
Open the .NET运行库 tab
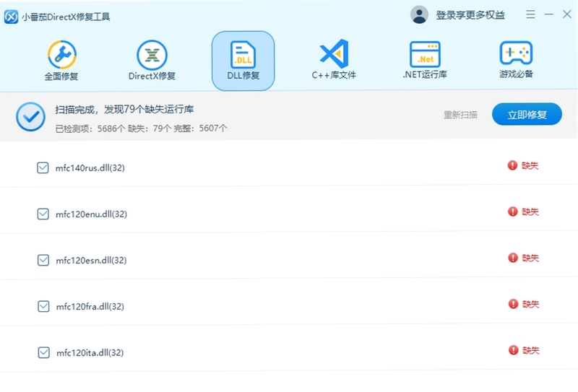coord(425,60)
